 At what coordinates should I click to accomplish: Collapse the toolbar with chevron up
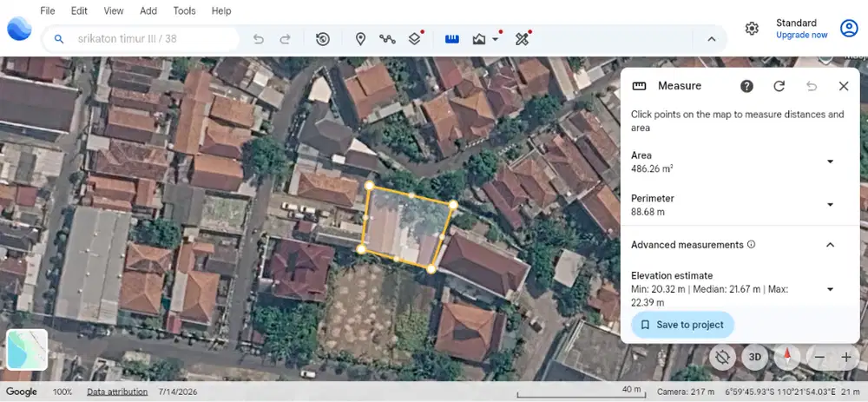pyautogui.click(x=712, y=39)
